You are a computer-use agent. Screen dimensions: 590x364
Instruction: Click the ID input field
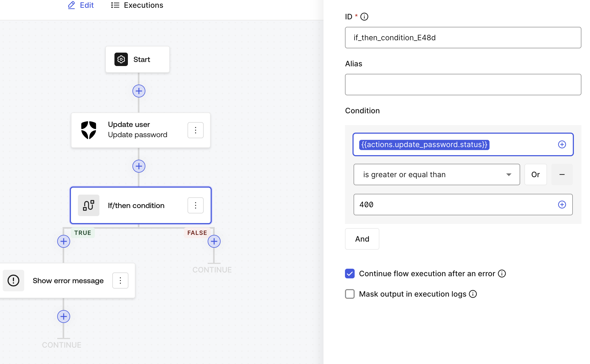463,38
